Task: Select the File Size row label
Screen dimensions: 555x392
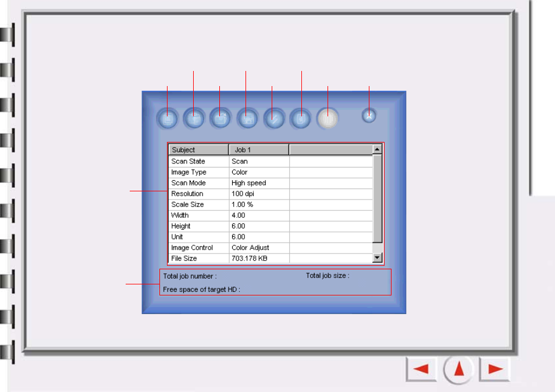Action: pos(184,258)
